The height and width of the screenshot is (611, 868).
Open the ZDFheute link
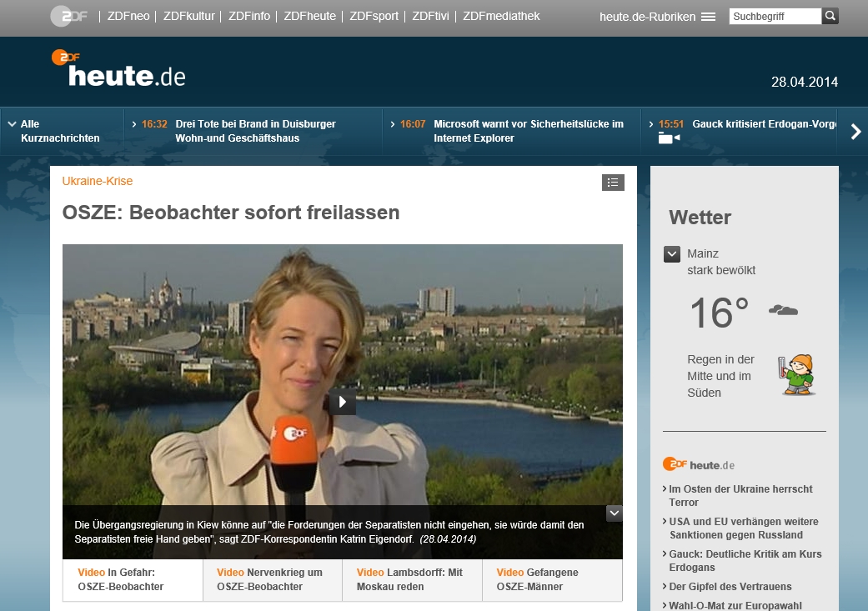coord(309,16)
